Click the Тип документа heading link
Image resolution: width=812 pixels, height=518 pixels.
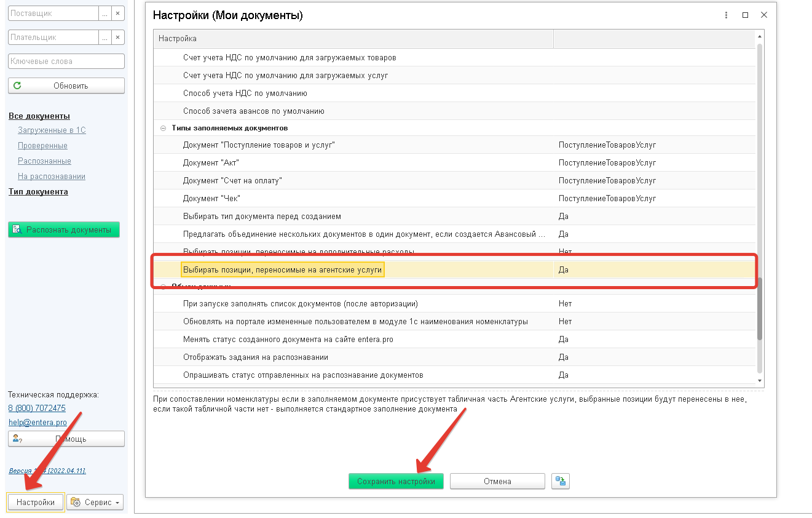tap(38, 192)
